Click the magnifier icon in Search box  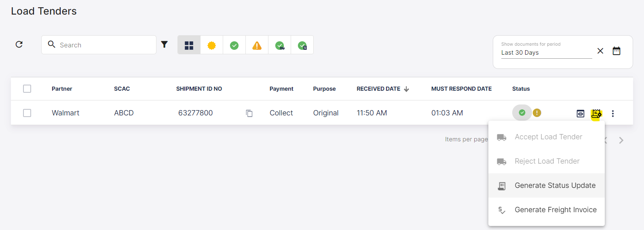pos(51,44)
